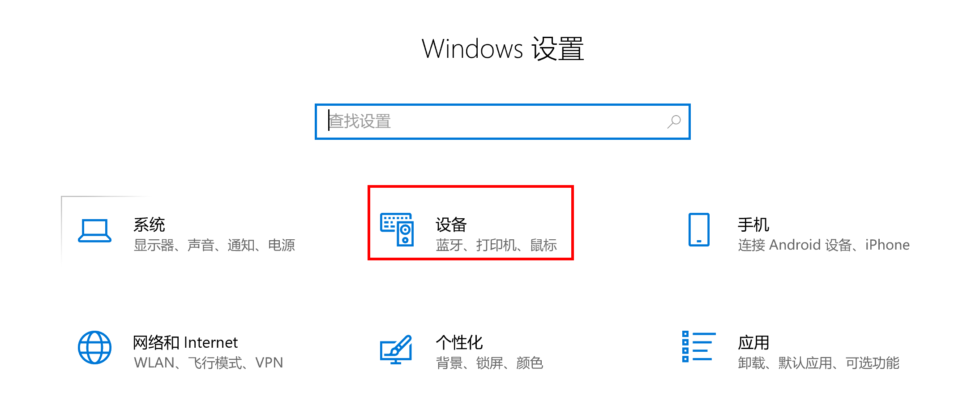Click the laptop icon for 系统

click(x=94, y=231)
